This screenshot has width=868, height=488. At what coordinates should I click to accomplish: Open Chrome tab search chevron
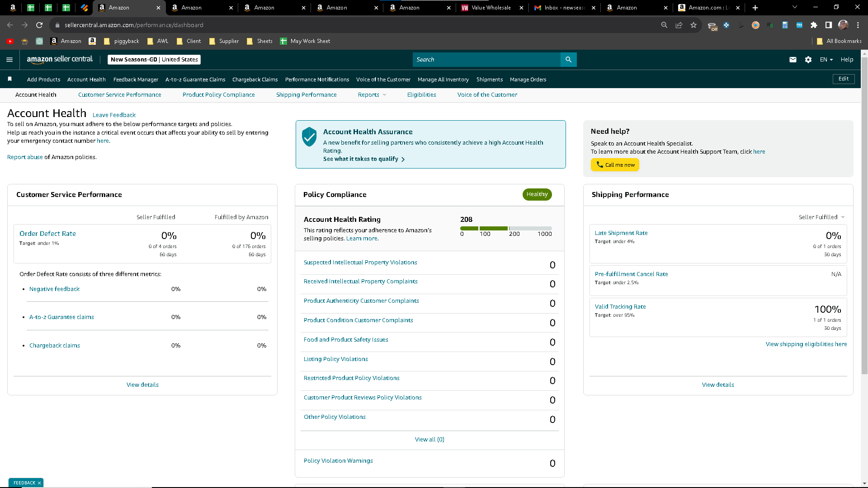pyautogui.click(x=795, y=7)
